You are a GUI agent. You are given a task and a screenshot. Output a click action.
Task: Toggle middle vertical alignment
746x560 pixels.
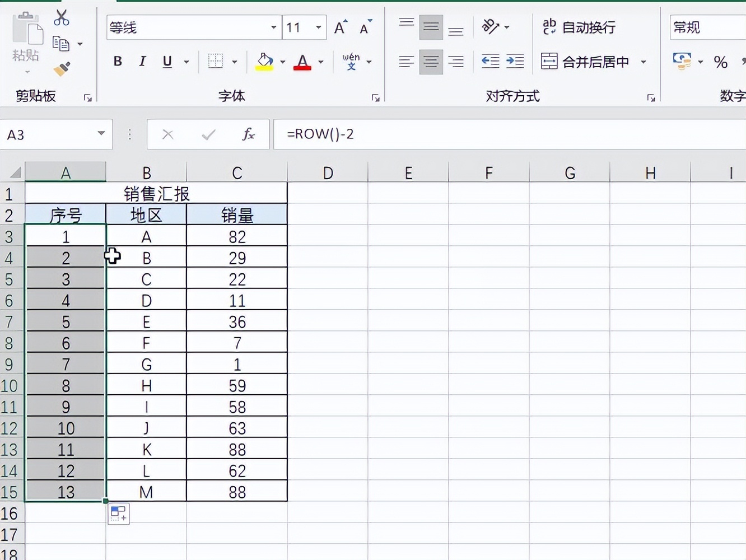pyautogui.click(x=431, y=27)
